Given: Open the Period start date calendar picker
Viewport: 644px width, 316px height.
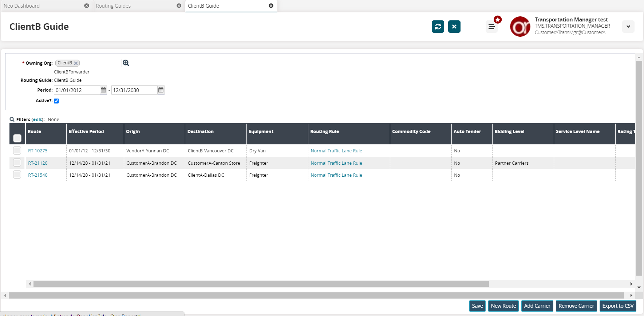Looking at the screenshot, I should [x=103, y=90].
